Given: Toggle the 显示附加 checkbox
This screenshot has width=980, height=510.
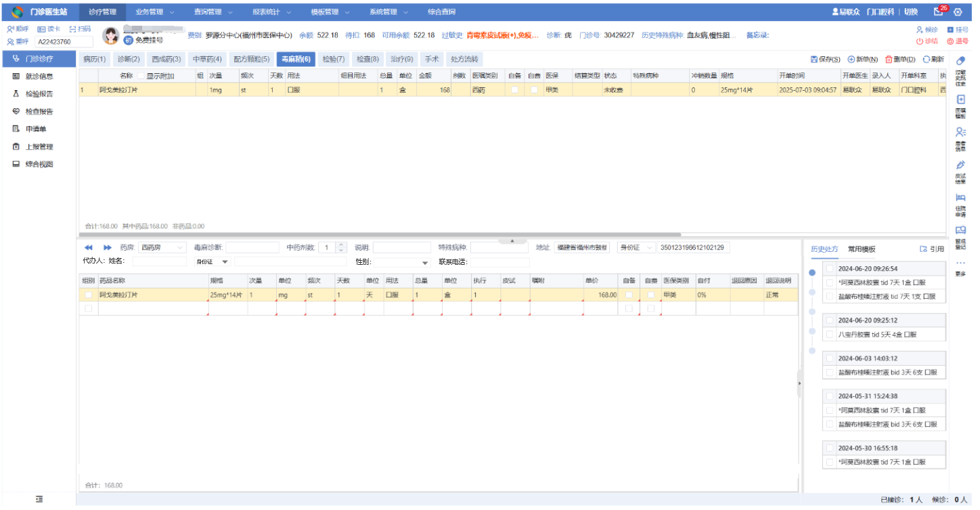Looking at the screenshot, I should click(141, 76).
